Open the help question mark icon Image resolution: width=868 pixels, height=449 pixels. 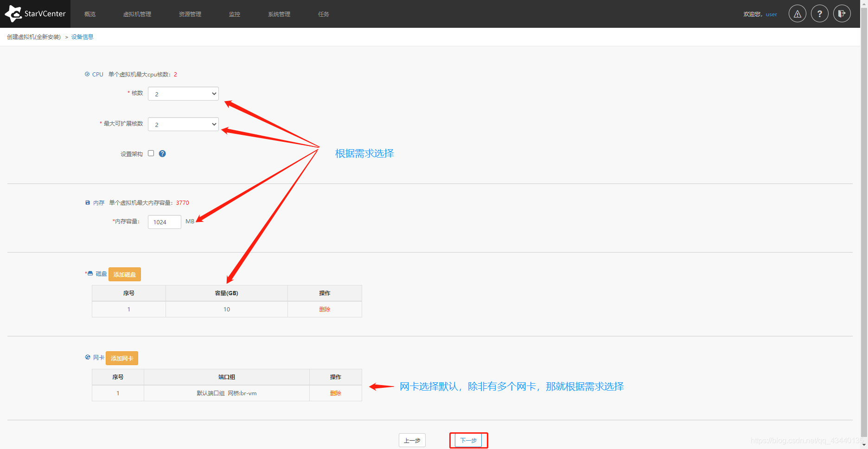[x=819, y=14]
